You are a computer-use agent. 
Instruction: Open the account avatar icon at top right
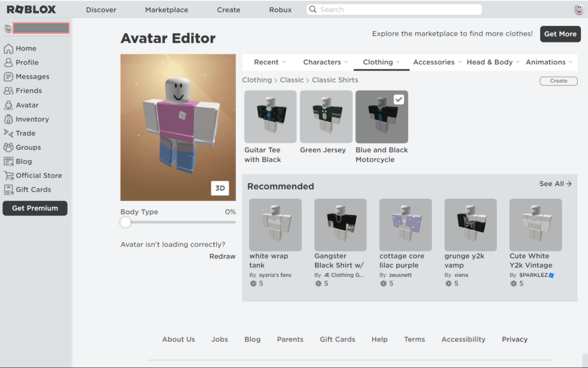[579, 9]
